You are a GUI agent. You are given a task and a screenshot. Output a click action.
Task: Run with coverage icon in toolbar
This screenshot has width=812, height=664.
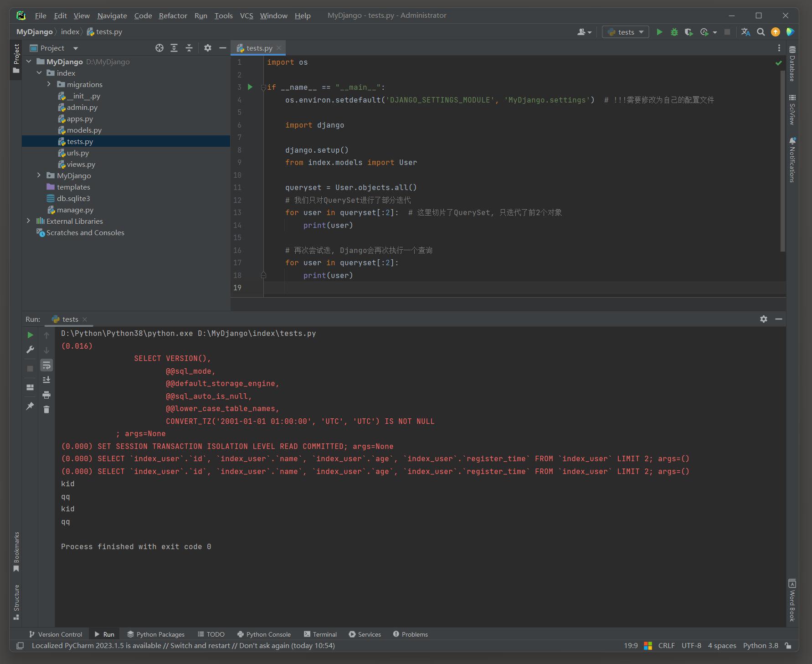click(x=689, y=32)
